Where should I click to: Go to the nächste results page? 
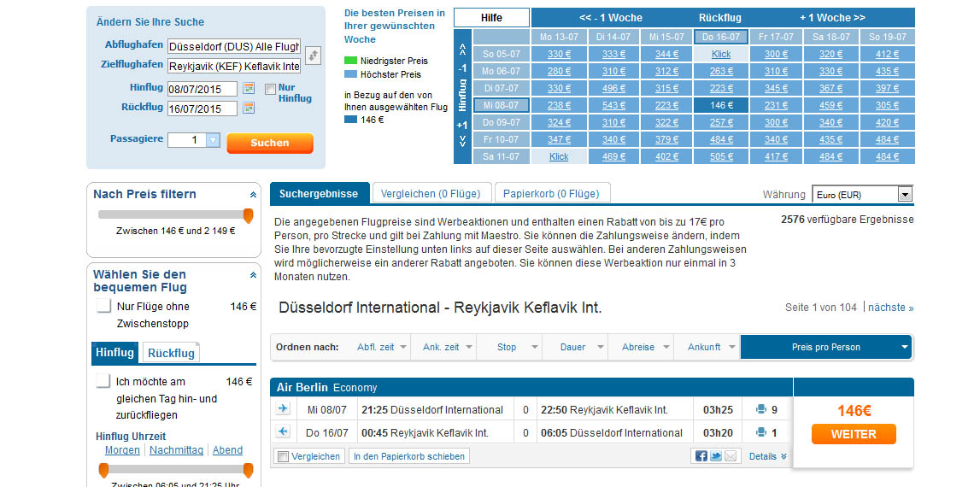[890, 308]
